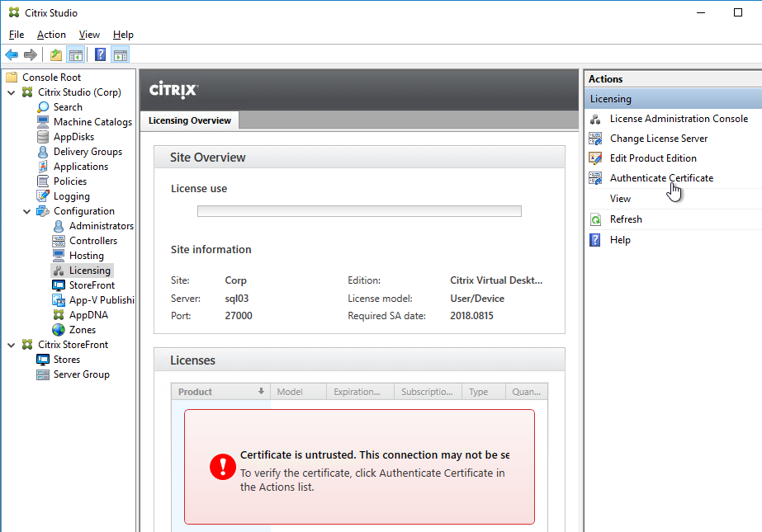The height and width of the screenshot is (532, 762).
Task: Open the App-V Publishing node icon
Action: tap(59, 300)
